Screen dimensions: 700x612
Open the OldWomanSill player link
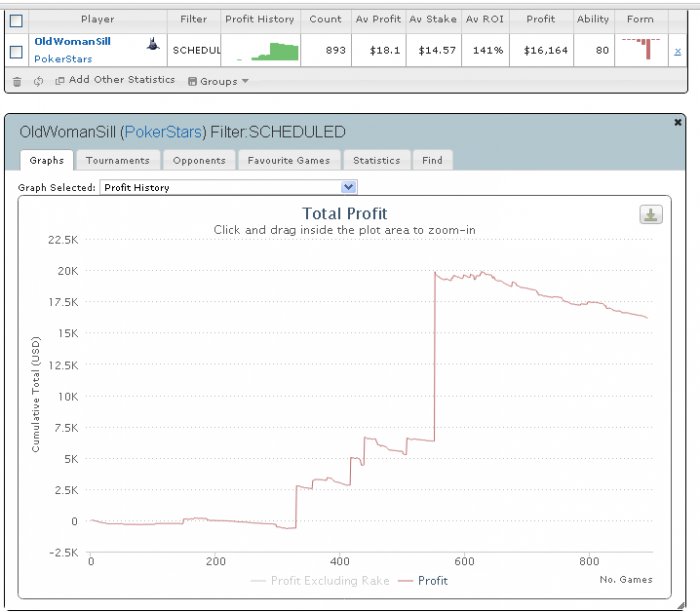tap(72, 42)
